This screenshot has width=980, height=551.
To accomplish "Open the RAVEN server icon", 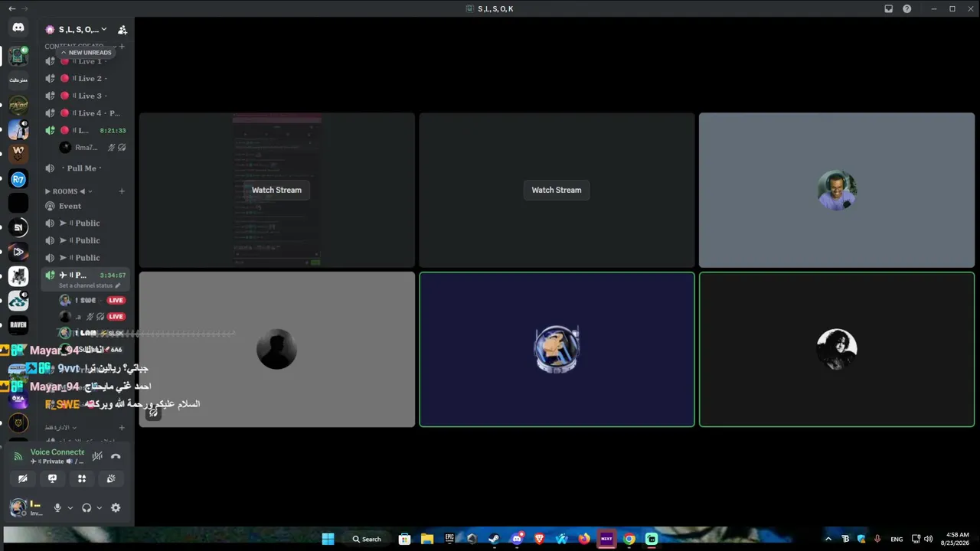I will point(18,324).
